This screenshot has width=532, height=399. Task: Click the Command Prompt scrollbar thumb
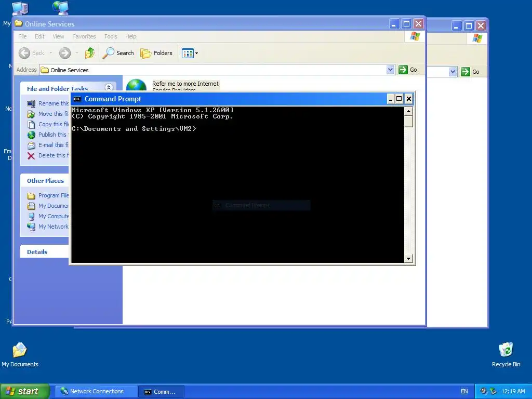click(x=408, y=122)
